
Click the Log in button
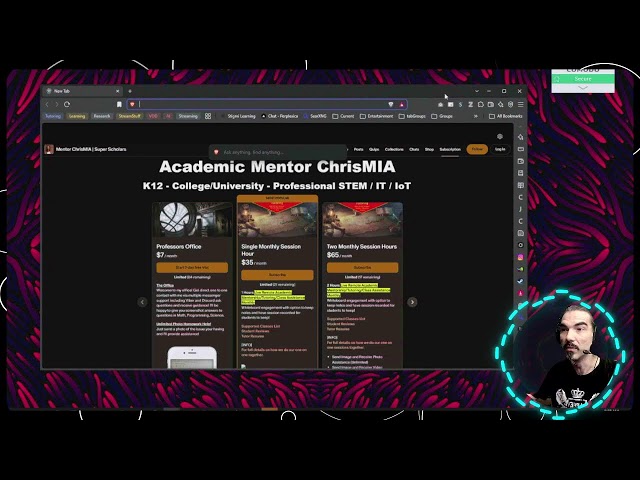click(500, 149)
